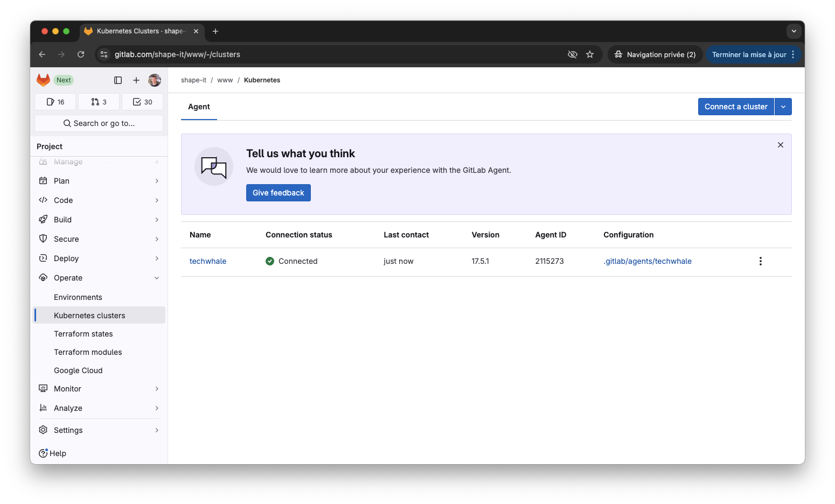Bookmark this page with star
The image size is (835, 504).
(590, 54)
